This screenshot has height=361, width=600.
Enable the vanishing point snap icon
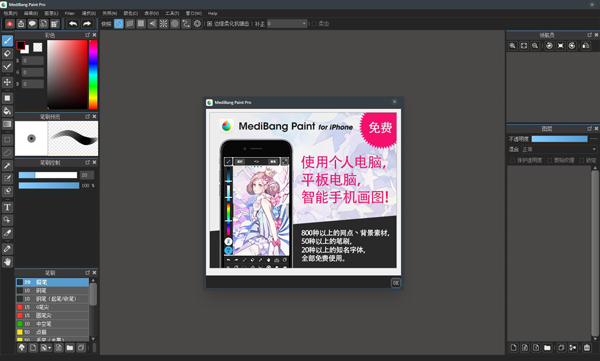[152, 24]
